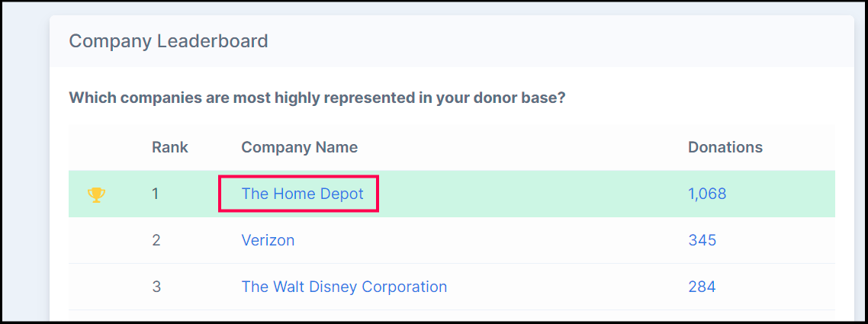Image resolution: width=868 pixels, height=324 pixels.
Task: Click the Verizon row's blank area before 345
Action: pos(496,240)
